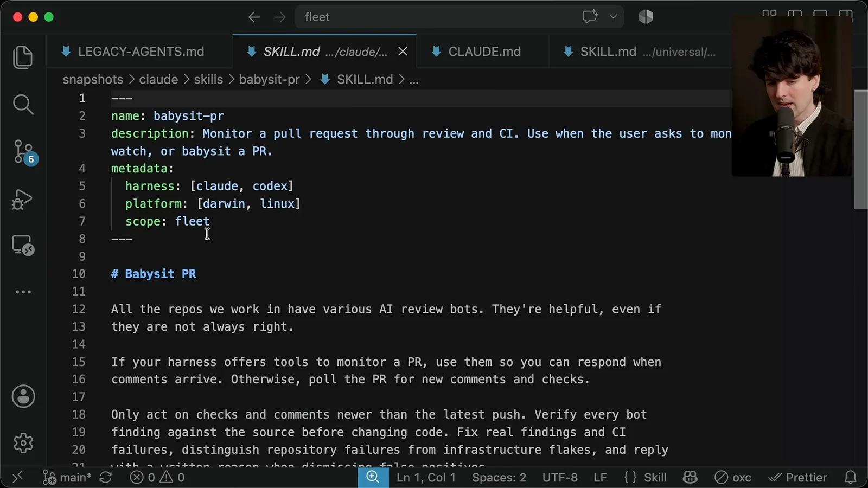Close the active SKILL.md claude tab
Viewport: 868px width, 488px height.
[x=403, y=52]
